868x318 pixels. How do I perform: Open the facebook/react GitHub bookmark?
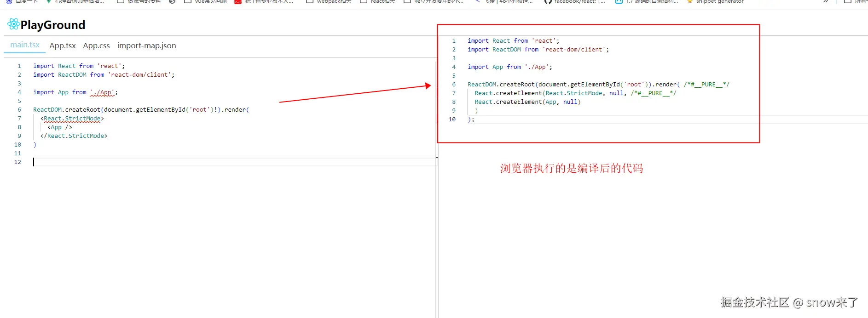(575, 2)
